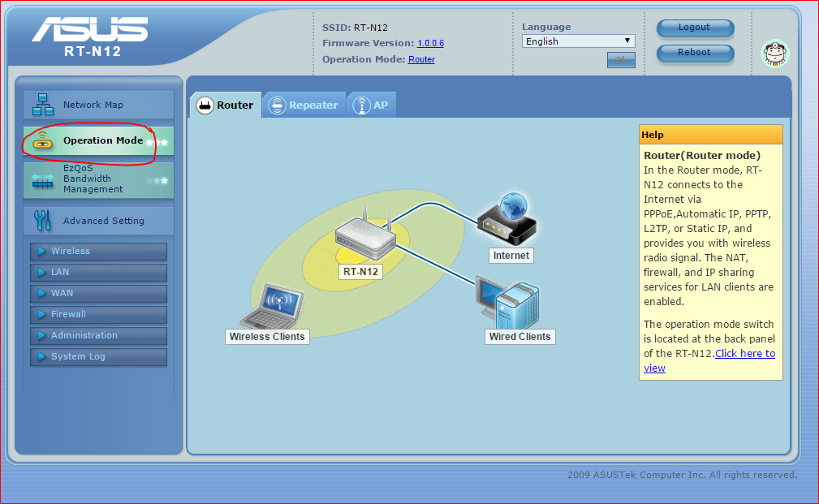
Task: Open Advanced Setting section
Action: tap(99, 221)
